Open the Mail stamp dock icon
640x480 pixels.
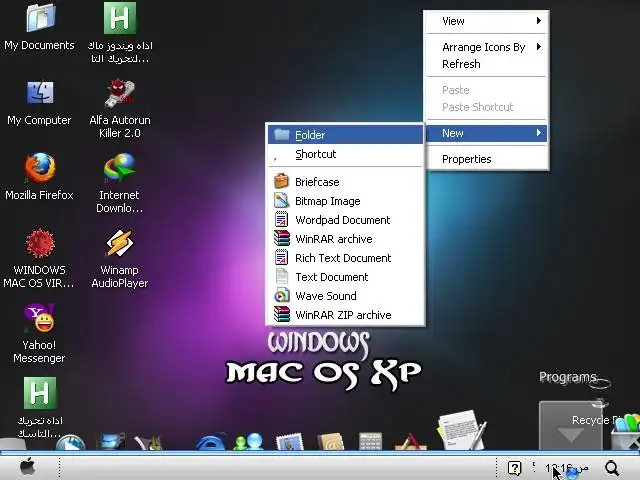289,442
